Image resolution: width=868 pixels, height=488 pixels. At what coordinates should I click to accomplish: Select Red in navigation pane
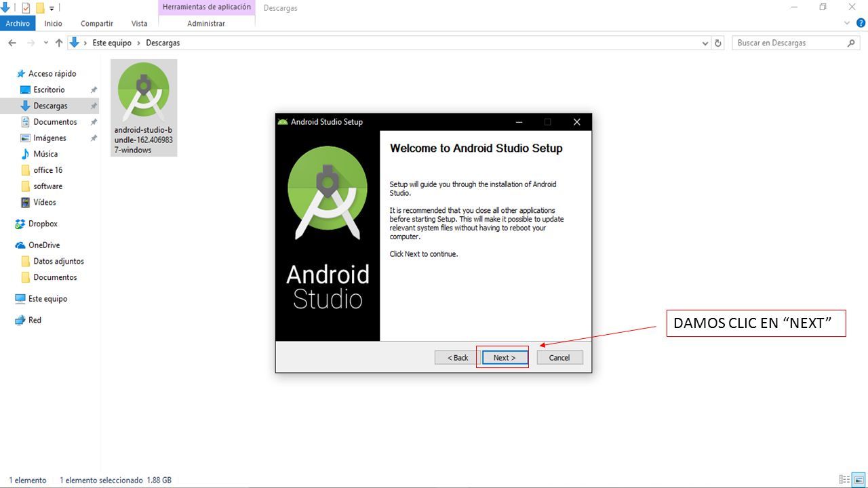(35, 320)
